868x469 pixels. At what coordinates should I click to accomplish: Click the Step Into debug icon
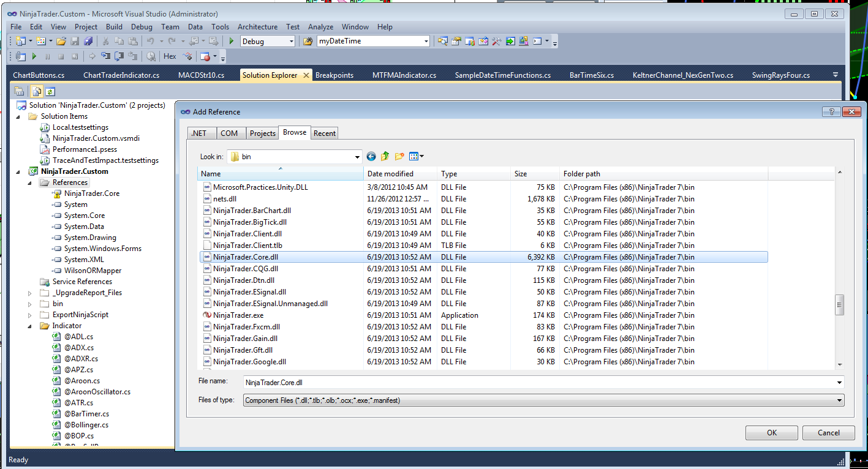coord(105,56)
